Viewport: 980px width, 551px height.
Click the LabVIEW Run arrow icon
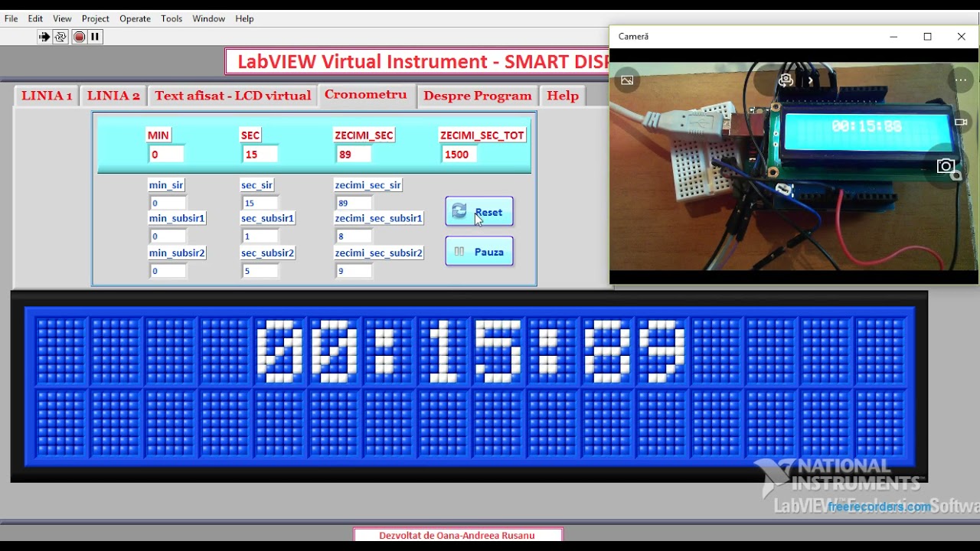tap(44, 37)
